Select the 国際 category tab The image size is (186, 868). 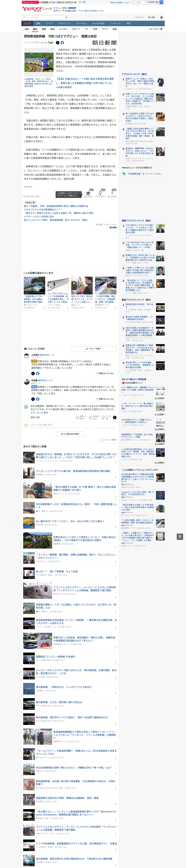click(x=44, y=29)
